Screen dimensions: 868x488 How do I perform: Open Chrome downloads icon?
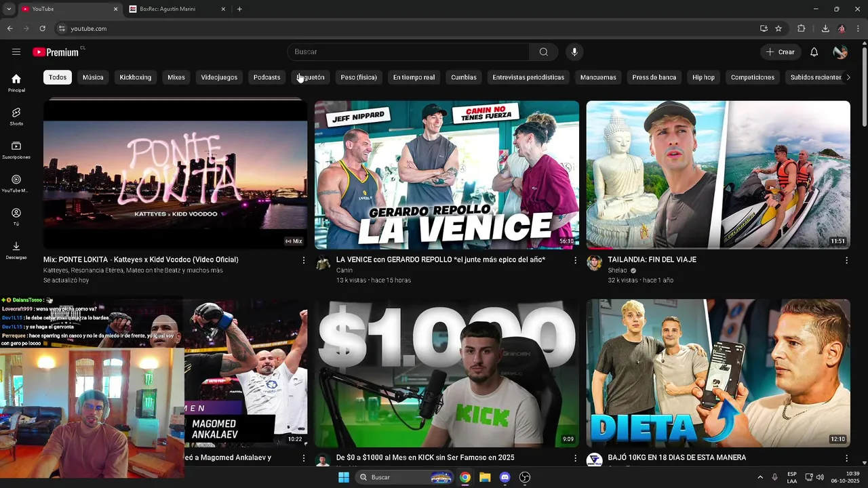click(825, 28)
